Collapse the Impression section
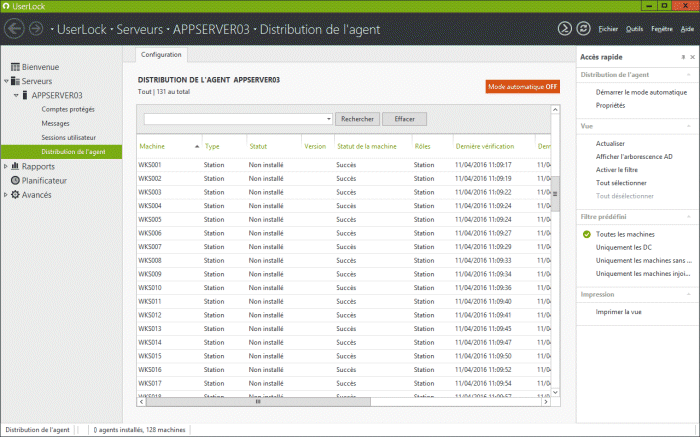The width and height of the screenshot is (700, 437). point(688,295)
